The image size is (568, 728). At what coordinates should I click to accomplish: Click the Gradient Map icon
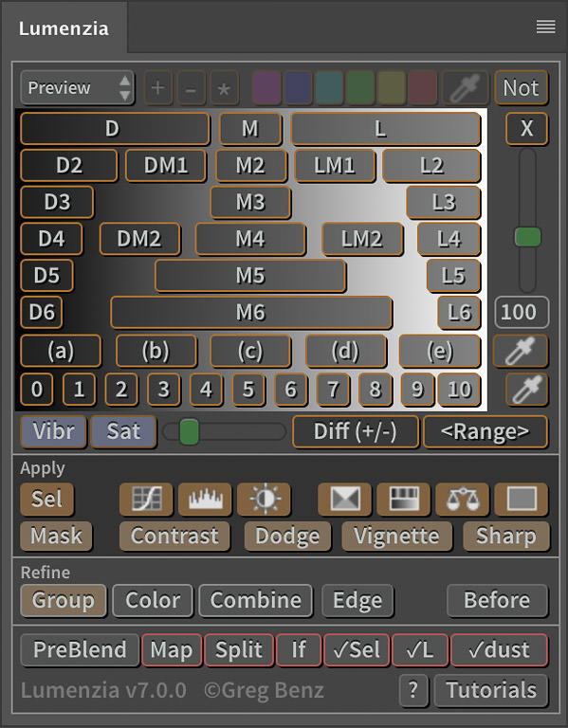coord(403,500)
